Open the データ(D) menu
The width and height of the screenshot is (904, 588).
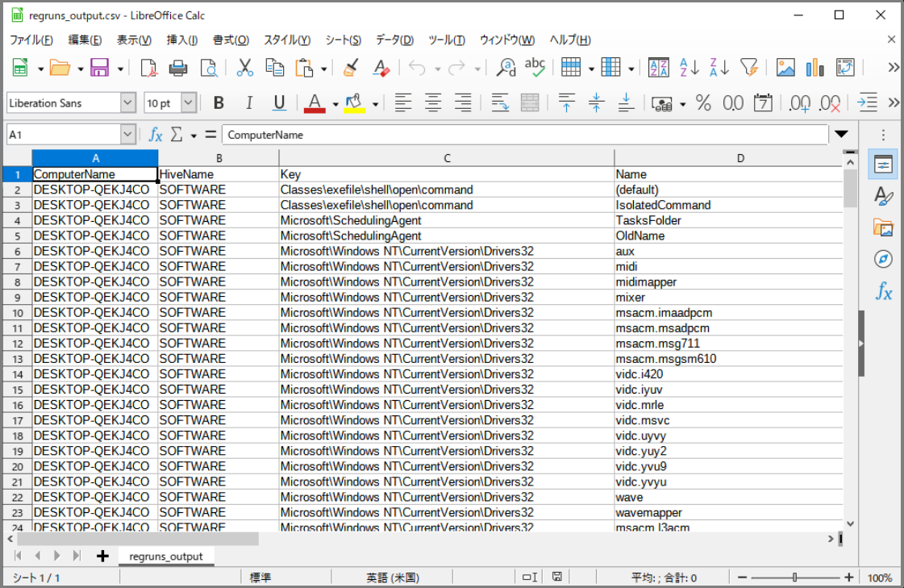pos(395,40)
